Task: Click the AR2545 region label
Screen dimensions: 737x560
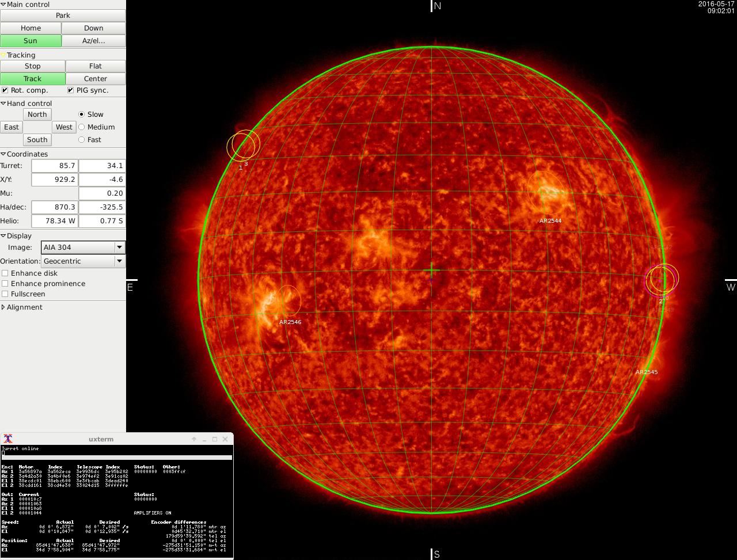Action: pos(646,372)
